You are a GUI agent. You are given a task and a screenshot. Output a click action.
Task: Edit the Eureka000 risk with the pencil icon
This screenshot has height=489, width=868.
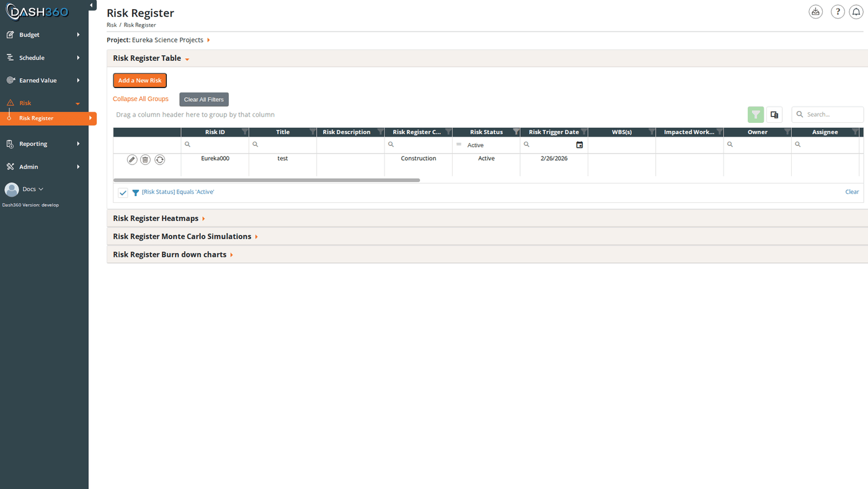132,160
